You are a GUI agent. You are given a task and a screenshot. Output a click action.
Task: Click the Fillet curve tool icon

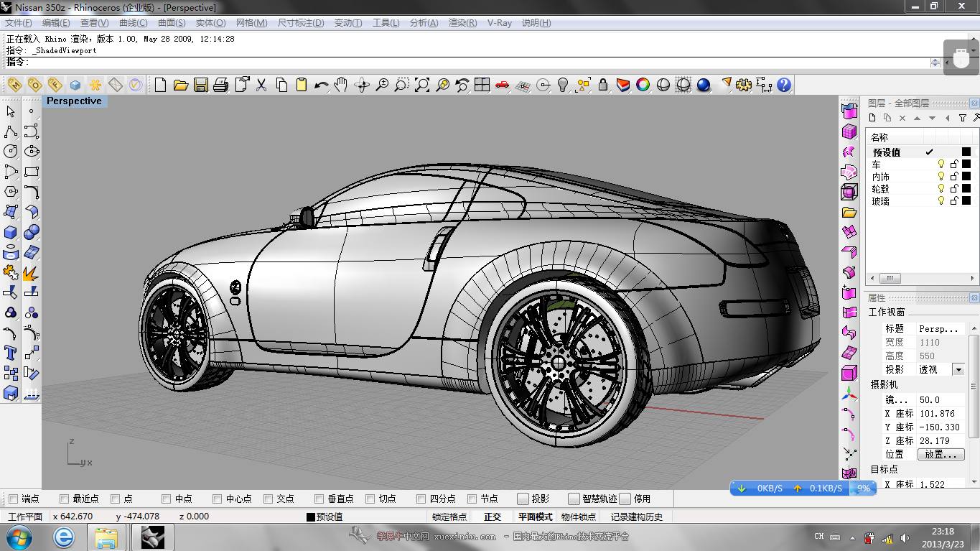tap(32, 192)
